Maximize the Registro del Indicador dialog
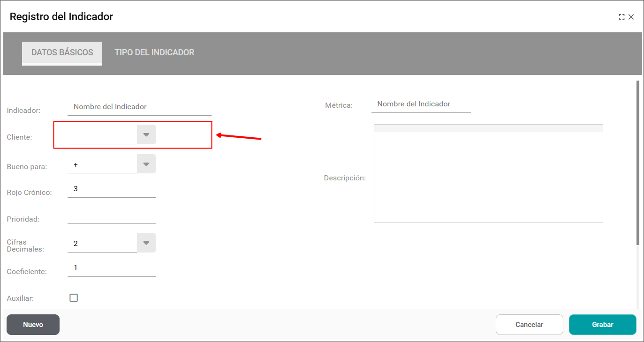 621,17
